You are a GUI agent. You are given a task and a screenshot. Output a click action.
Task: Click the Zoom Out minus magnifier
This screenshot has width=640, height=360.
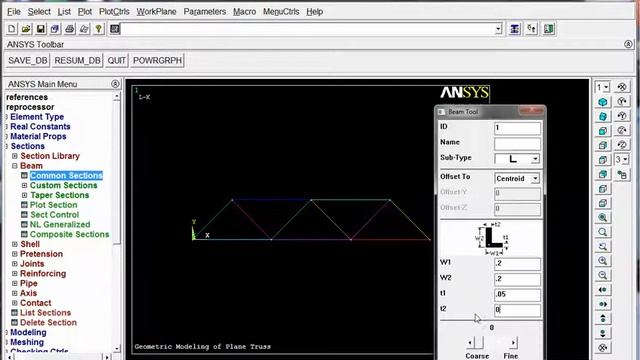[603, 275]
